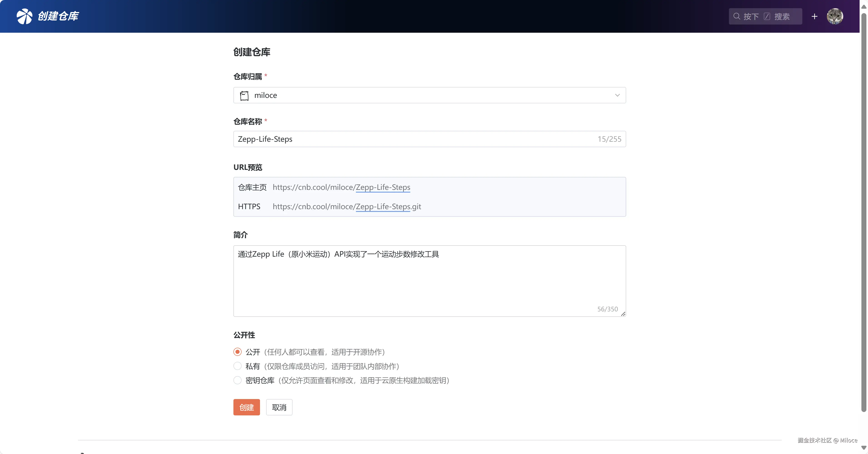Screen dimensions: 868x454
Task: Click the 创建仓库 header title
Action: (x=58, y=16)
